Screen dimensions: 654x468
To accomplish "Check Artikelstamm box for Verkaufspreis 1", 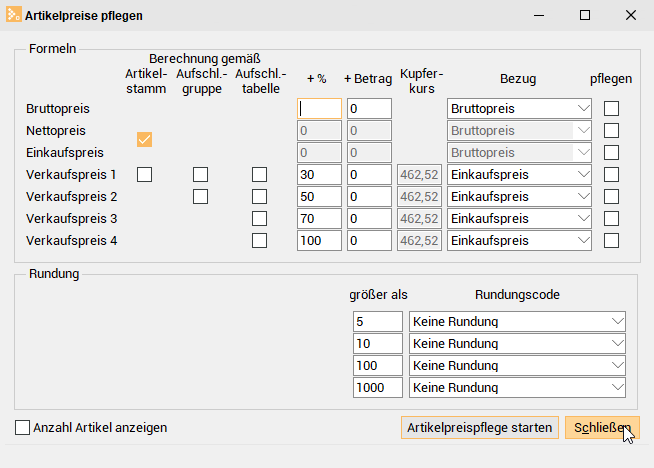I will [x=144, y=174].
